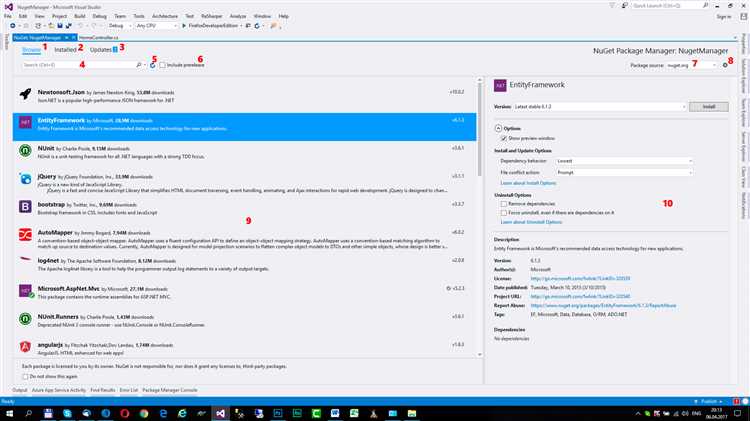Click the search magnifier icon in package search

point(139,65)
